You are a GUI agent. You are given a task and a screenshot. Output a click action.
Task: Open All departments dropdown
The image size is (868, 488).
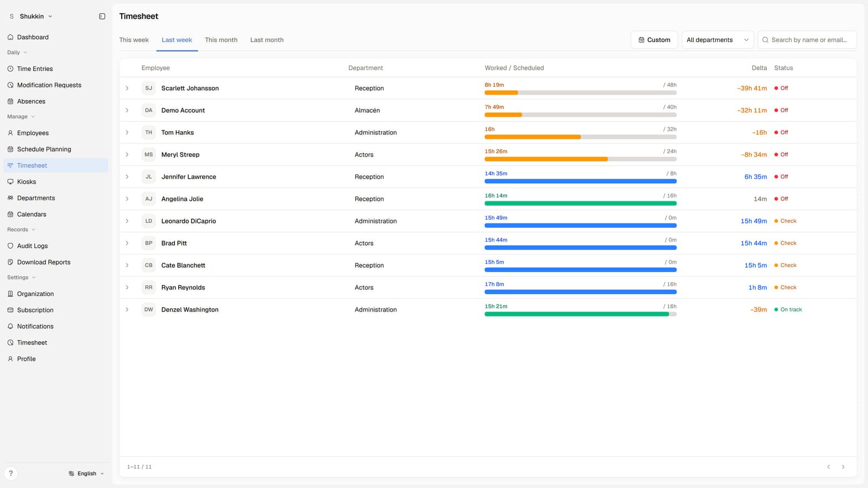pyautogui.click(x=717, y=40)
